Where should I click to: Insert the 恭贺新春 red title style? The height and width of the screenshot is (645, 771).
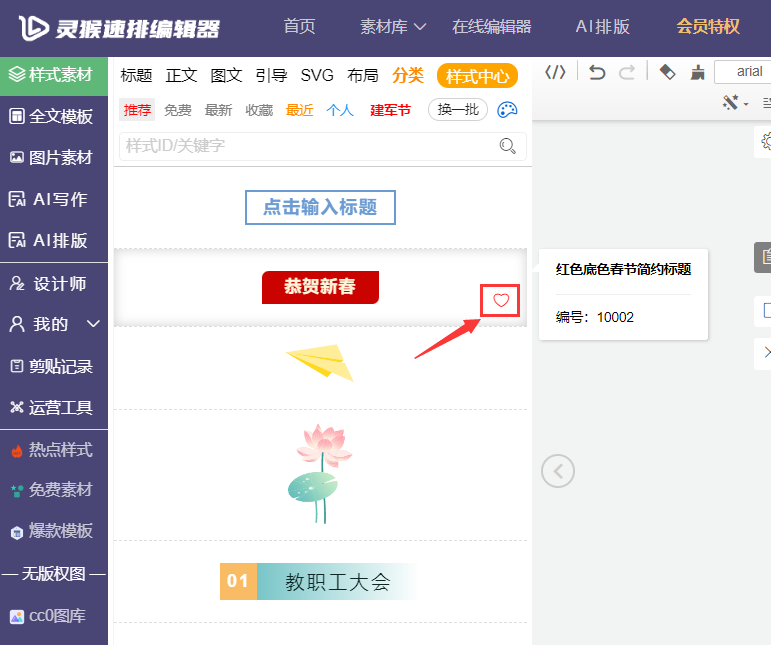[x=320, y=287]
